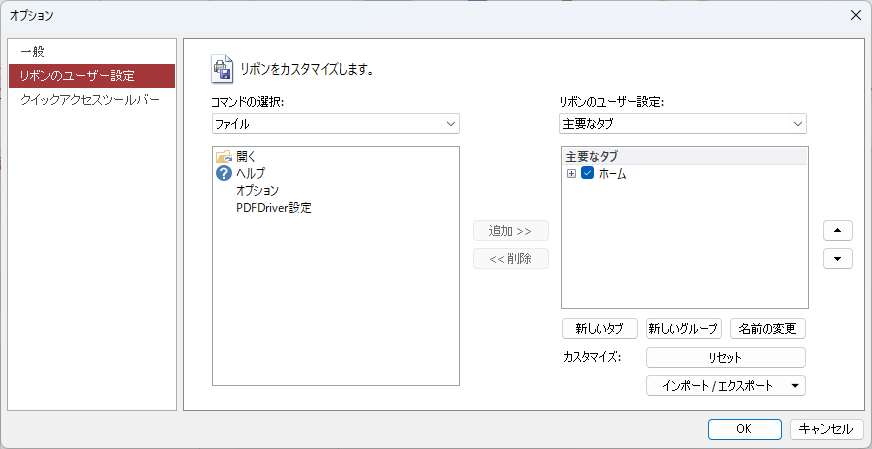Screen dimensions: 872x449
Task: Click the << 削除 button
Action: (511, 258)
